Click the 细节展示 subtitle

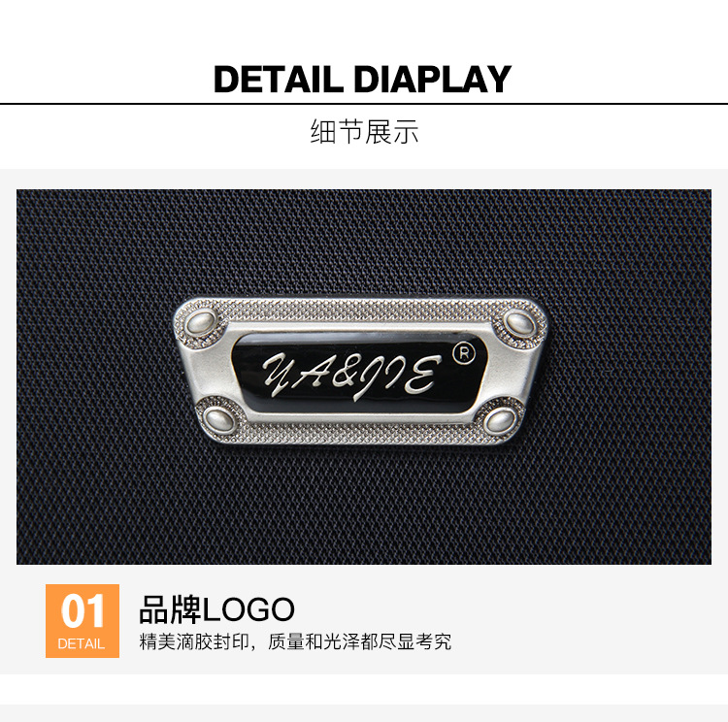tap(364, 131)
